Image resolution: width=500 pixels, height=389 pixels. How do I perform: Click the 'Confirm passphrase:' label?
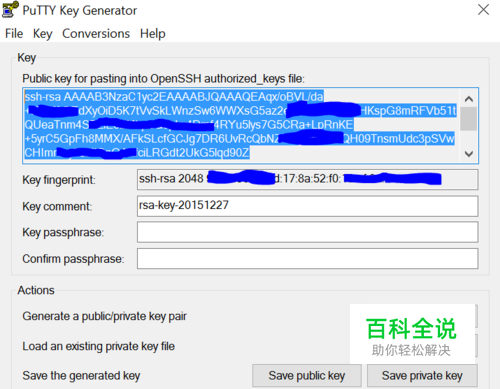(73, 259)
